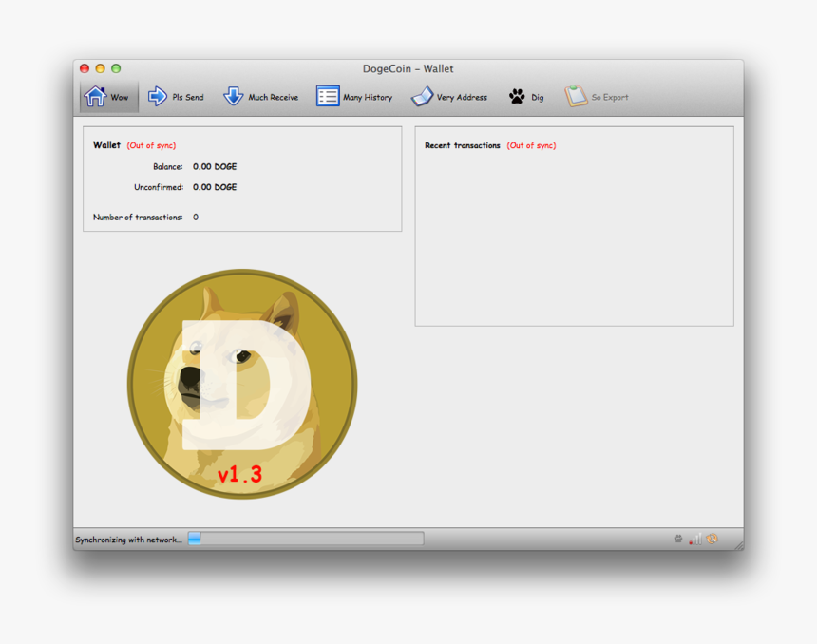Click the network signal bars icon
The image size is (817, 644).
[695, 539]
